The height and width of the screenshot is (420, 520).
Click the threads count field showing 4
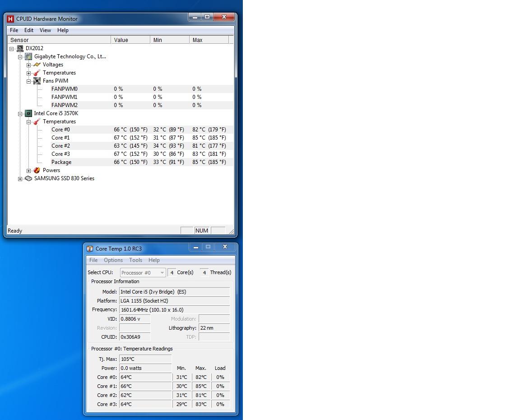pyautogui.click(x=204, y=273)
